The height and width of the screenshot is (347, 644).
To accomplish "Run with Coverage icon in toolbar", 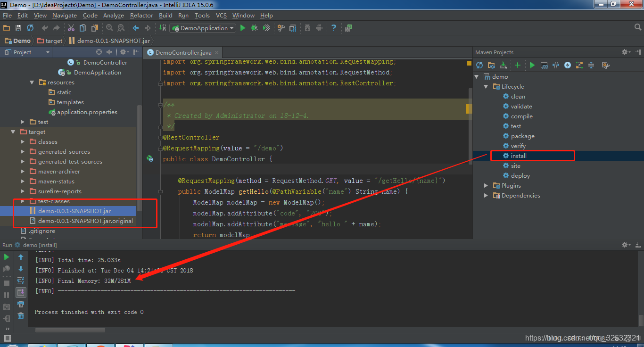I will 266,28.
